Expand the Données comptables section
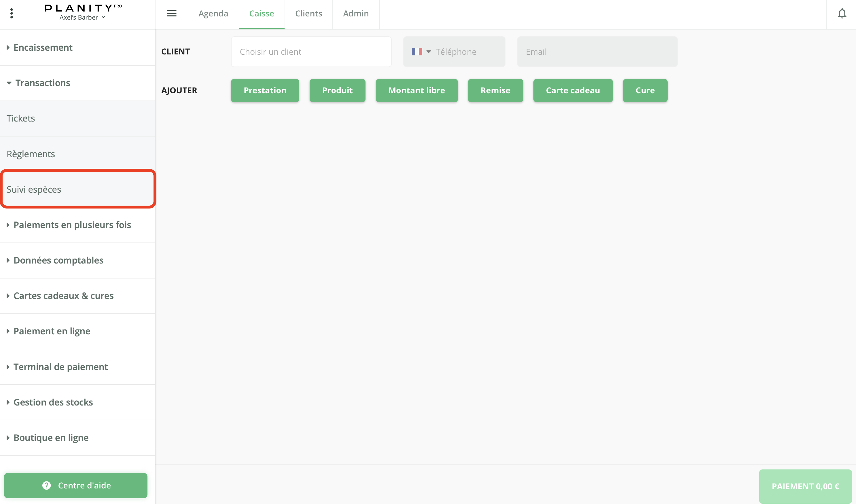The image size is (856, 504). 58,260
